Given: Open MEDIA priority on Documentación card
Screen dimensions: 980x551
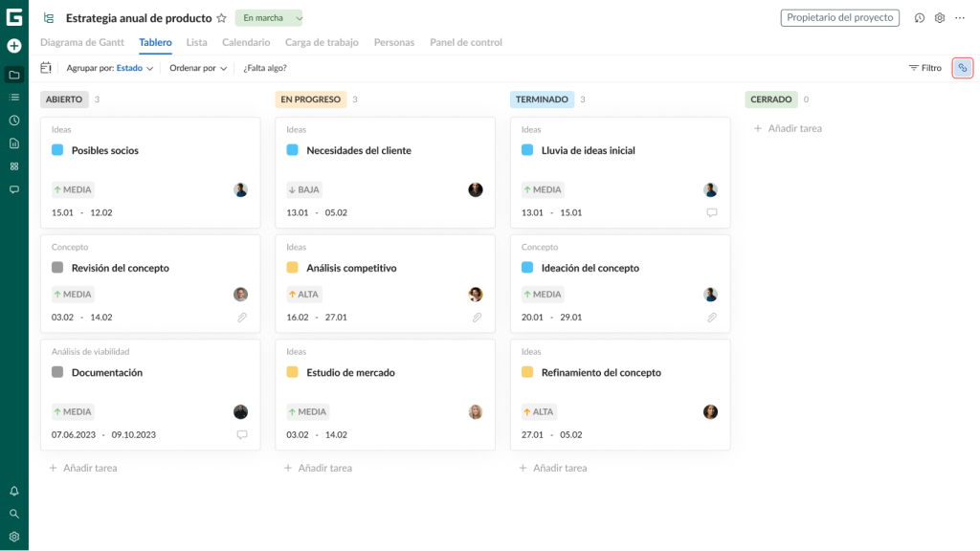Looking at the screenshot, I should 73,411.
